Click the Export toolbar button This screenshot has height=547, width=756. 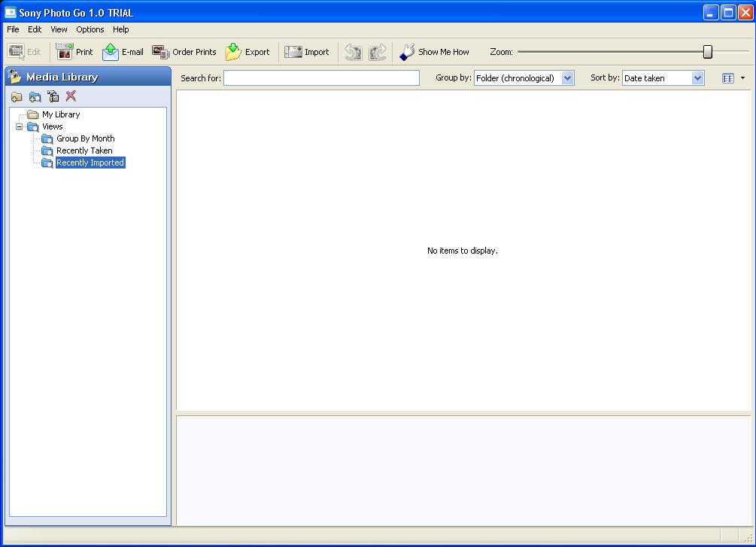(x=247, y=52)
